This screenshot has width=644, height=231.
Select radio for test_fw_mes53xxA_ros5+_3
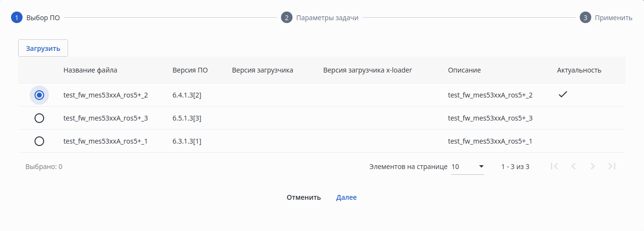click(39, 118)
